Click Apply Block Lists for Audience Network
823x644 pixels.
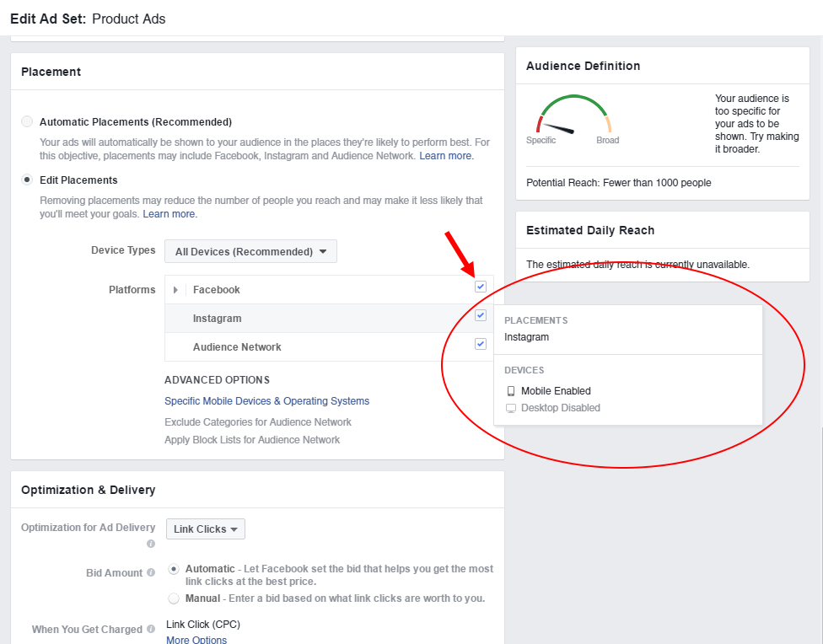pos(252,440)
